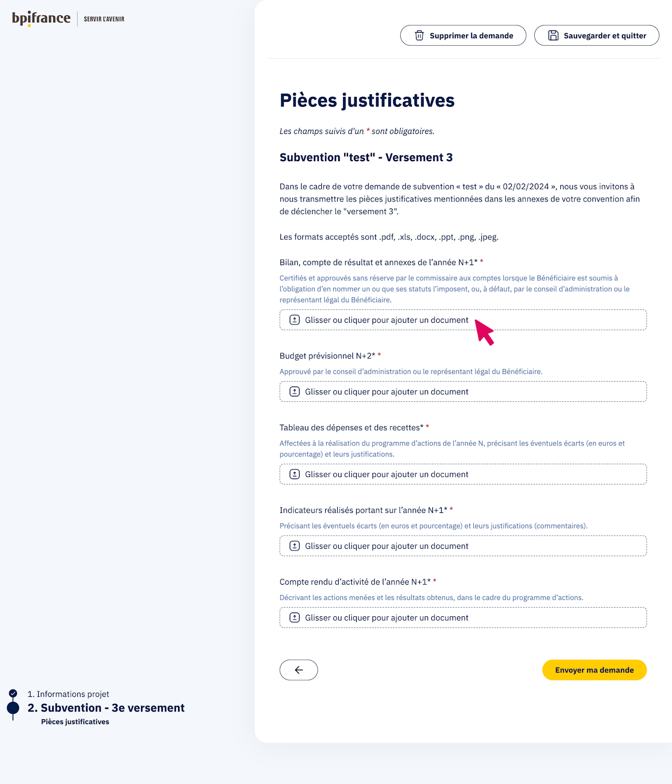
Task: Click the bpifrance logo
Action: (41, 19)
